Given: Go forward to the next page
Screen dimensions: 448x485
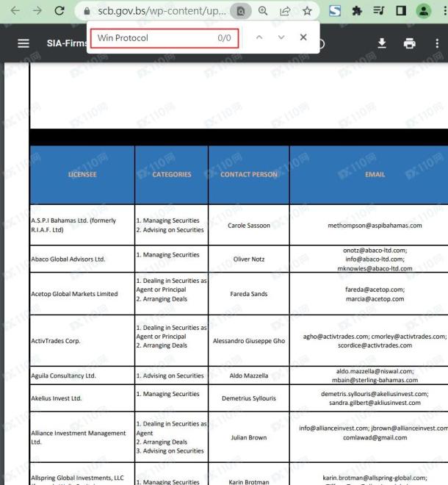Looking at the screenshot, I should click(x=37, y=11).
